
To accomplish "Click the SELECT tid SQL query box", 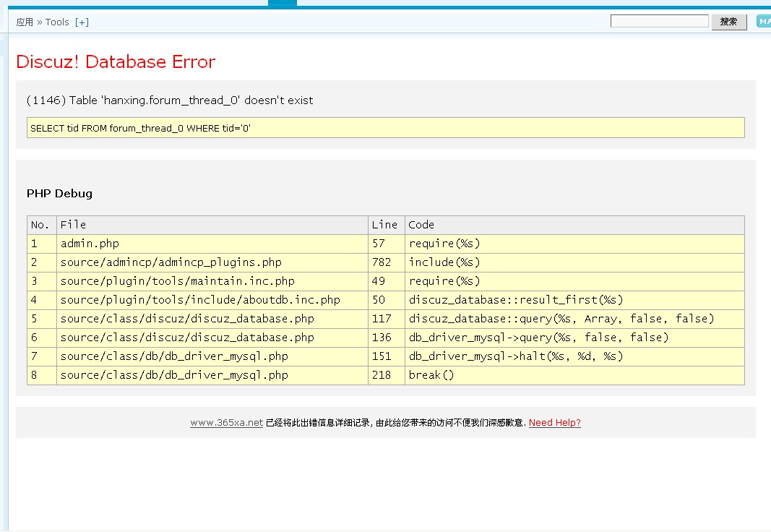I will 386,128.
